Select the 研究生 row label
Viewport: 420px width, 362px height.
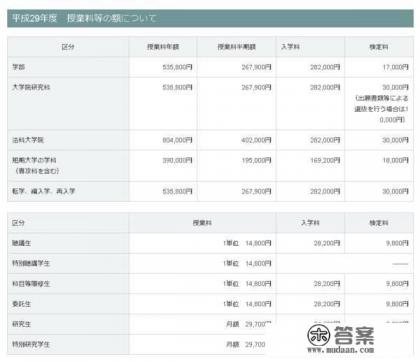pyautogui.click(x=21, y=324)
